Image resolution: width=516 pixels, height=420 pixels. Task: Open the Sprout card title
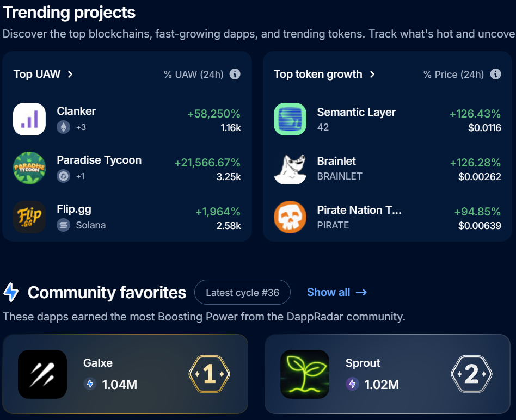click(363, 363)
